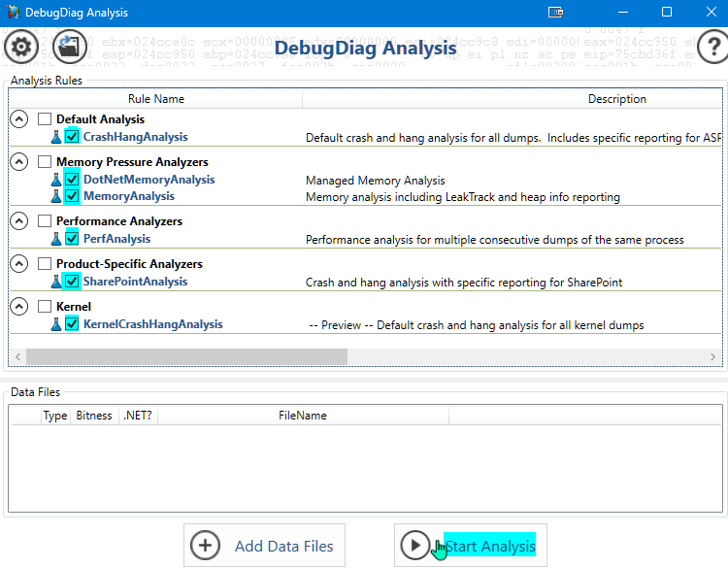Click the flask icon beside MemoryAnalysis
This screenshot has width=728, height=568.
click(56, 196)
